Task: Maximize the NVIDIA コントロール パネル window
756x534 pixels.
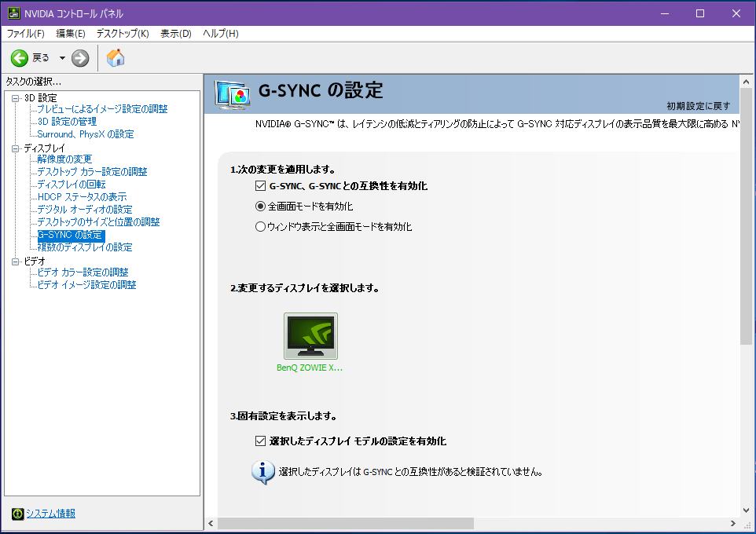Action: pyautogui.click(x=700, y=13)
